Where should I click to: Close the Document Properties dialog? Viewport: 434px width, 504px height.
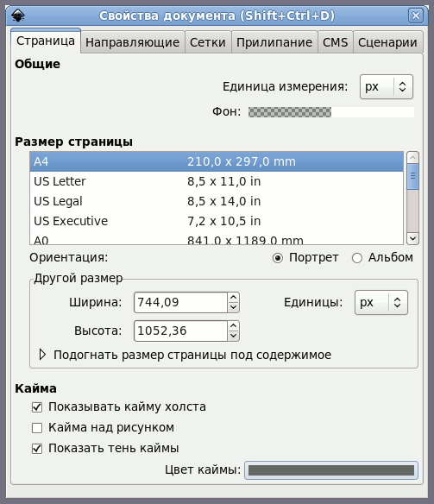click(416, 16)
